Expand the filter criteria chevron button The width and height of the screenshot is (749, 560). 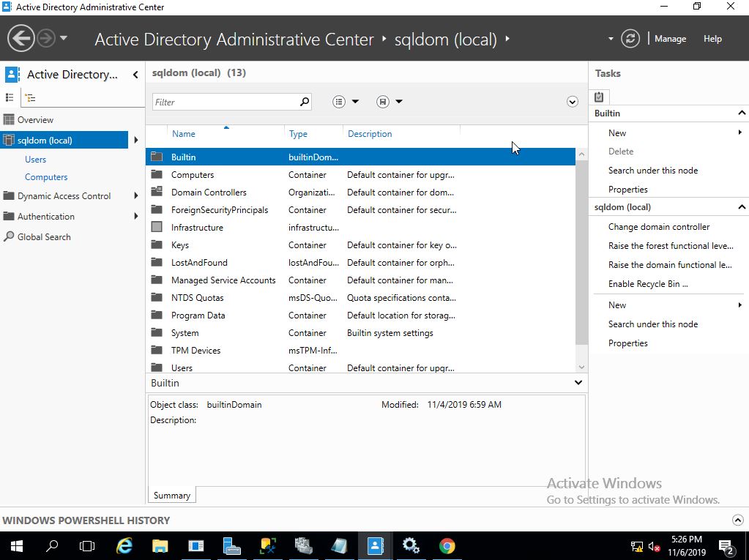[x=573, y=102]
